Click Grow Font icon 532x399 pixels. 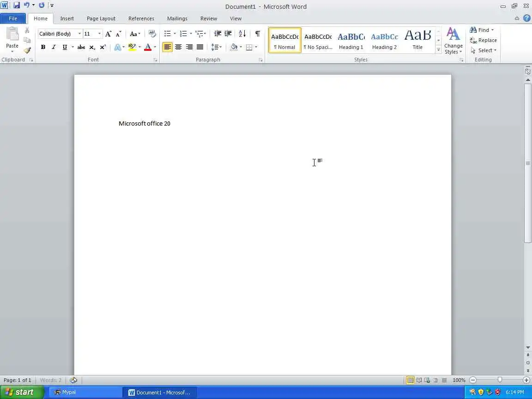[108, 34]
